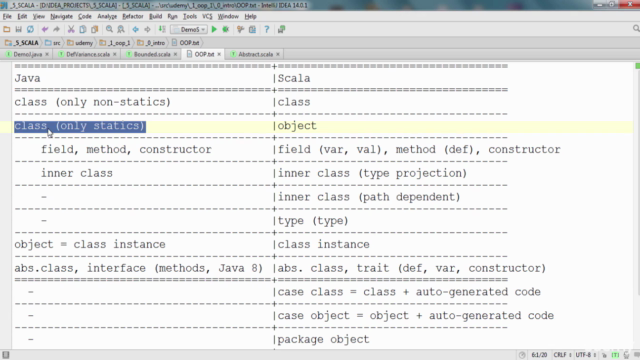Open the Refactor menu
Viewport: 640px width, 360px height.
tap(133, 16)
